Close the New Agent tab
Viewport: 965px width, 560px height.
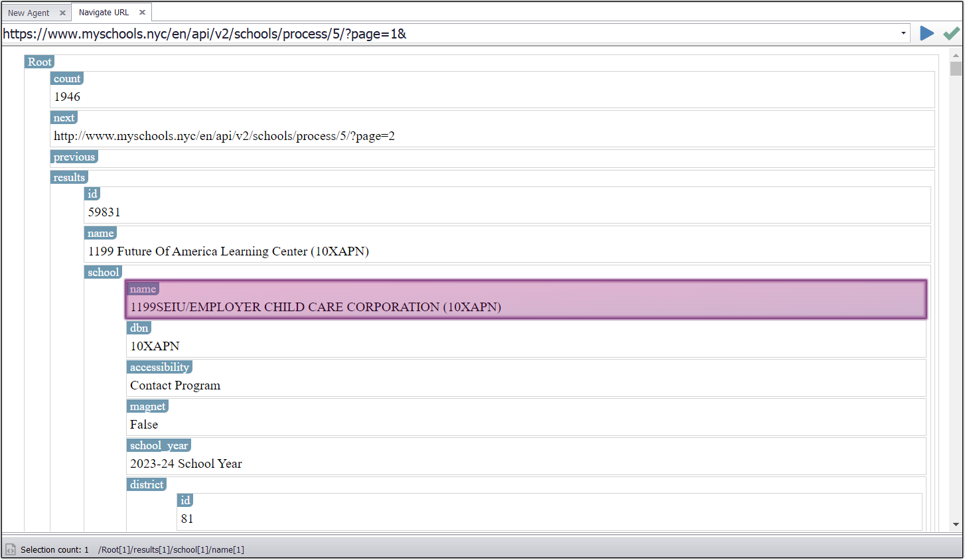pos(62,13)
